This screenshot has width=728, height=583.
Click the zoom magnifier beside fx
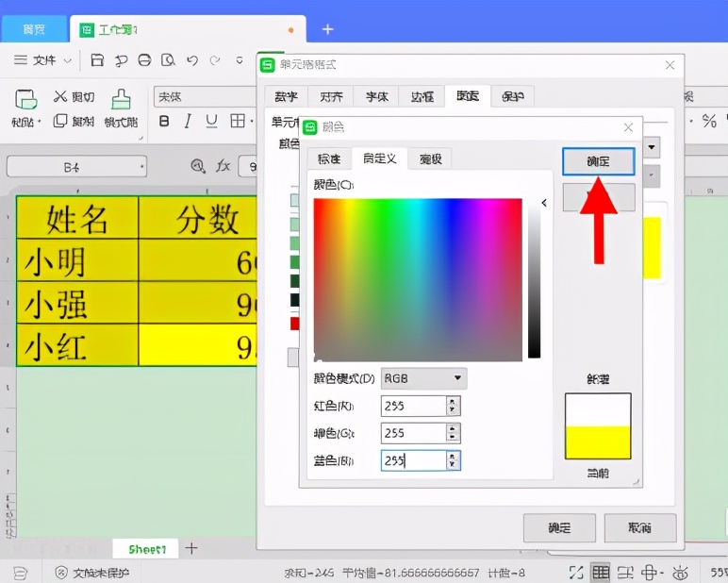(x=198, y=166)
